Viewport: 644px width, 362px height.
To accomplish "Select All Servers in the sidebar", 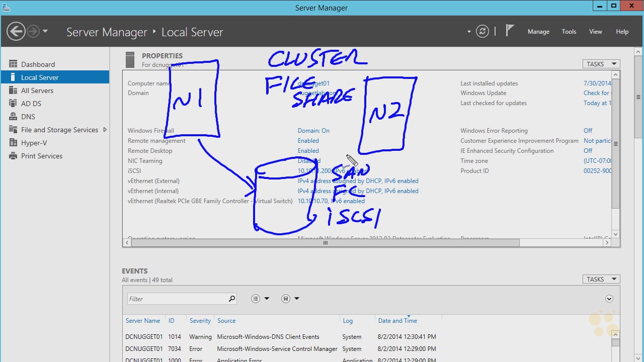I will [55, 90].
